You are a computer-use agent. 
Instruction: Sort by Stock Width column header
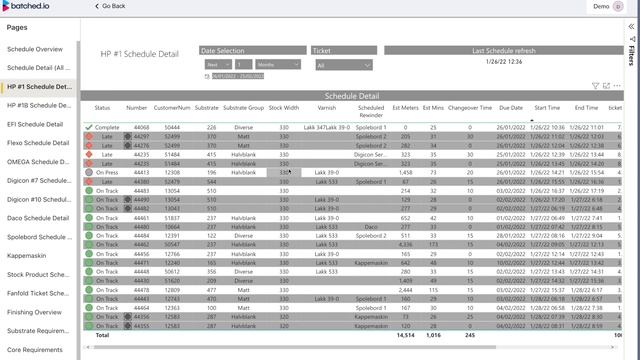[x=284, y=108]
